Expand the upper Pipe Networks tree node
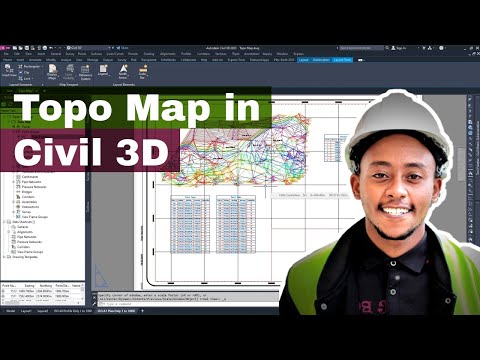 14,182
